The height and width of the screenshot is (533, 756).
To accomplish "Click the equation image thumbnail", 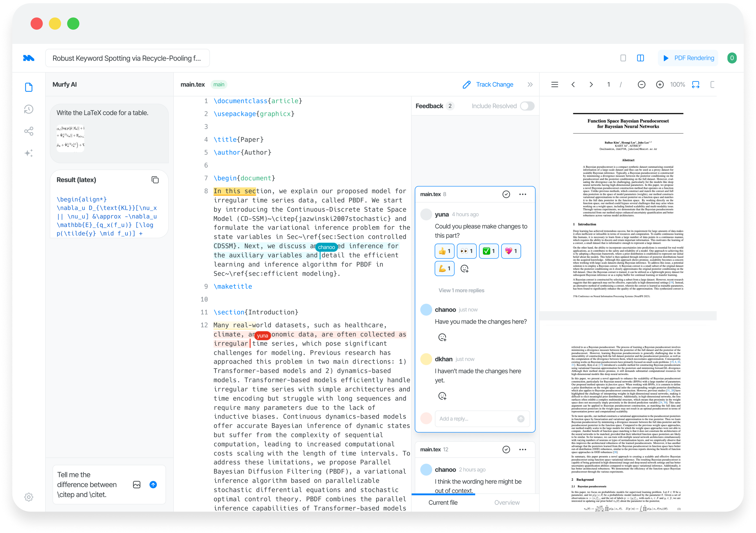I will tap(71, 138).
